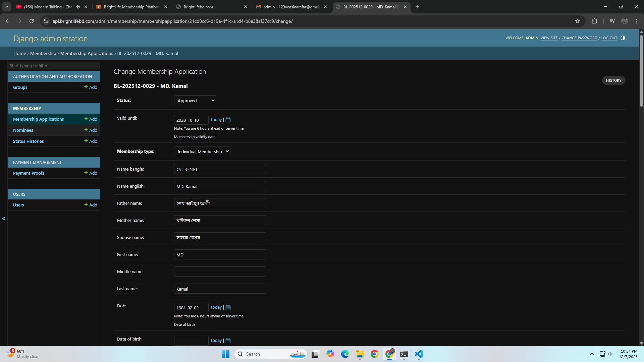Click the sidebar filter input field
Screen dimensions: 644x362
tap(54, 65)
